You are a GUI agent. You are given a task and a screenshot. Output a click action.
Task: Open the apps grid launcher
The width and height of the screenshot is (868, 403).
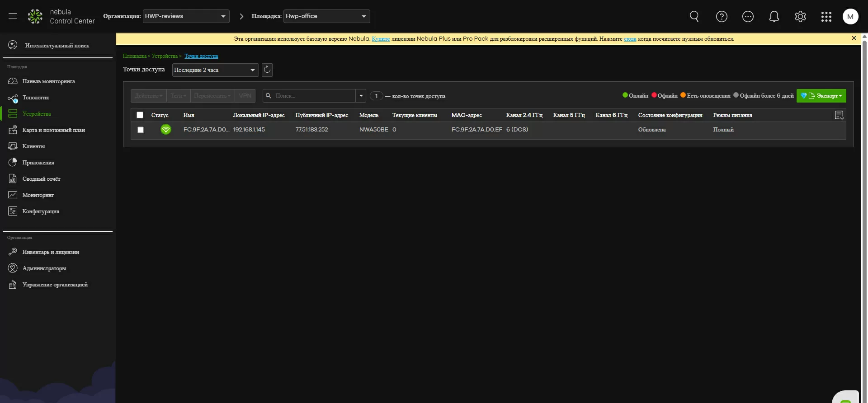[x=826, y=17]
